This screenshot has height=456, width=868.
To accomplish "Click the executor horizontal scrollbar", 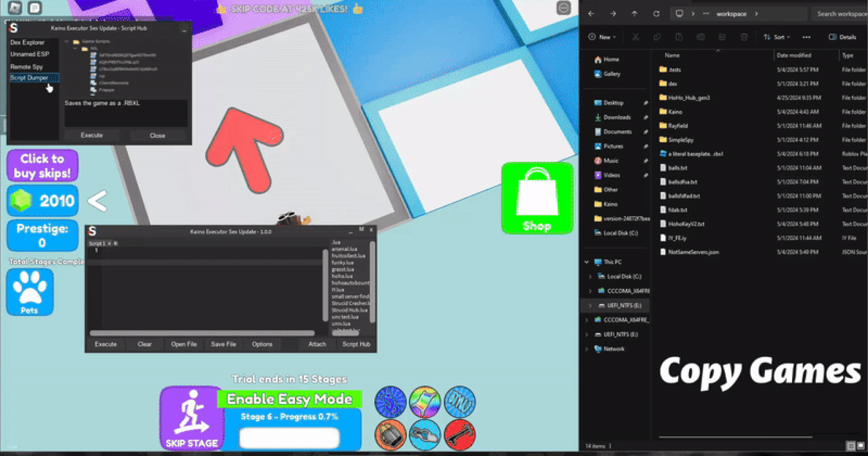I will click(202, 334).
